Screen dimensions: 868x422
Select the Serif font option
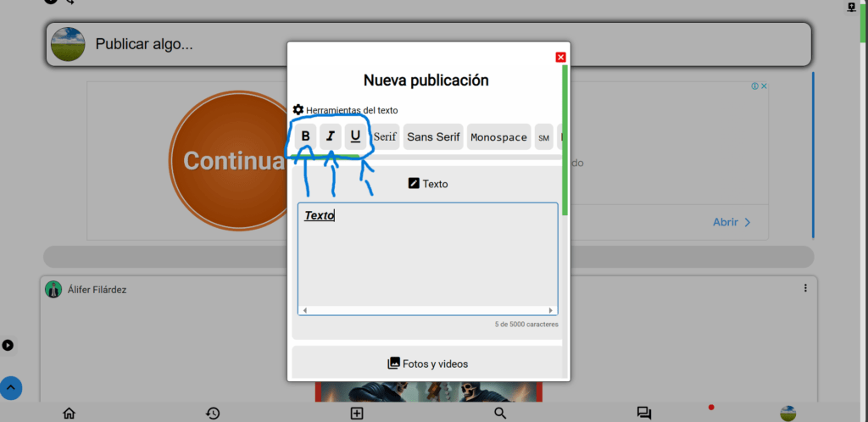click(x=385, y=136)
